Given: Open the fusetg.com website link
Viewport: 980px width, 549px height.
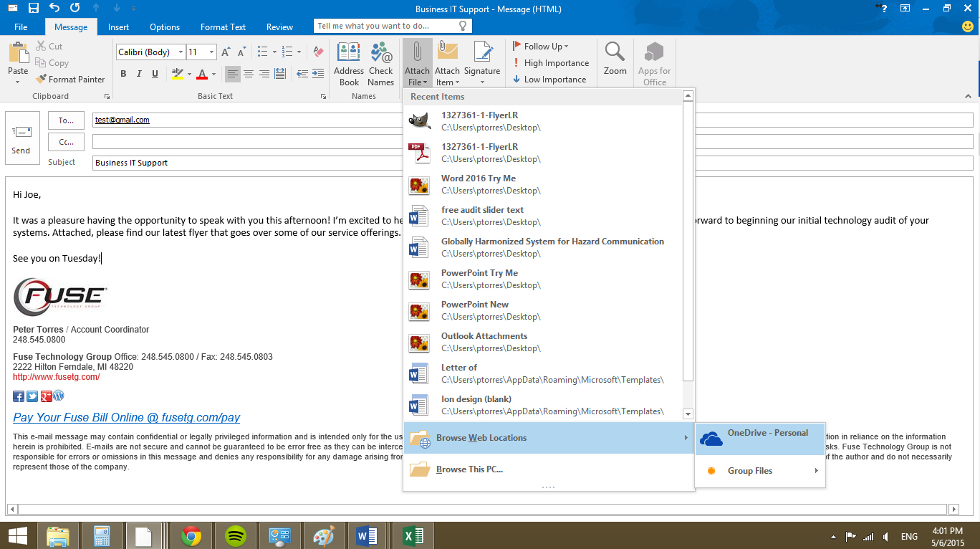Looking at the screenshot, I should pyautogui.click(x=57, y=377).
